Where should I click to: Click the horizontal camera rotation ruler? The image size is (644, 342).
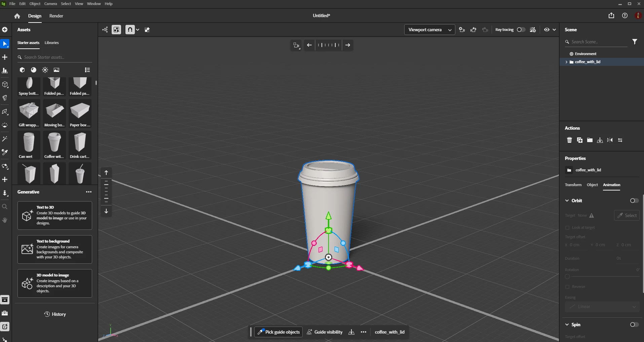coord(329,45)
